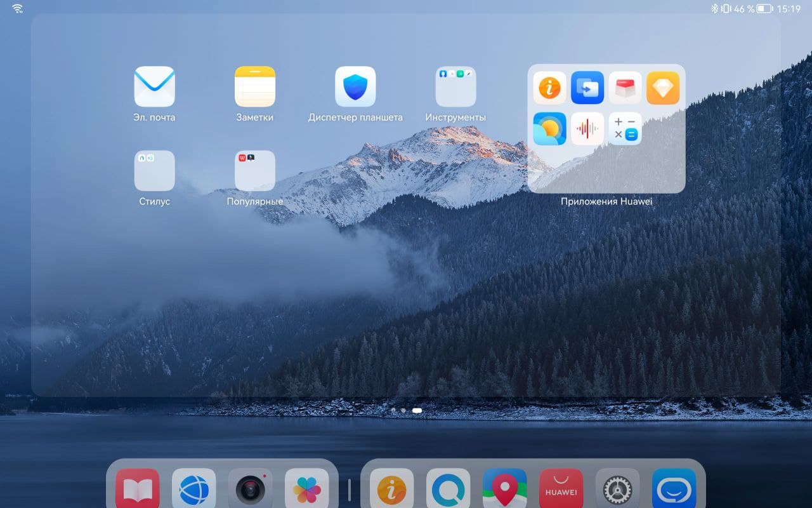The width and height of the screenshot is (812, 508).
Task: Expand the Стилус folder
Action: pos(154,170)
